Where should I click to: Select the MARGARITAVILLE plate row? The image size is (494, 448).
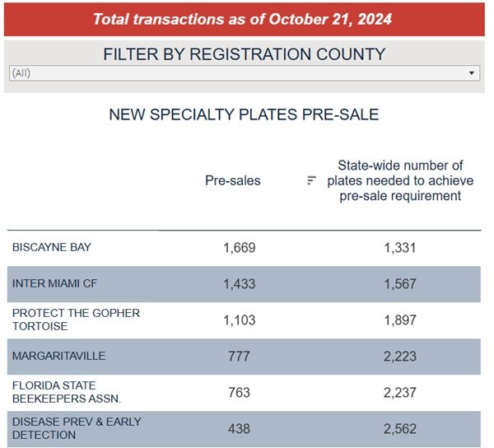[58, 356]
